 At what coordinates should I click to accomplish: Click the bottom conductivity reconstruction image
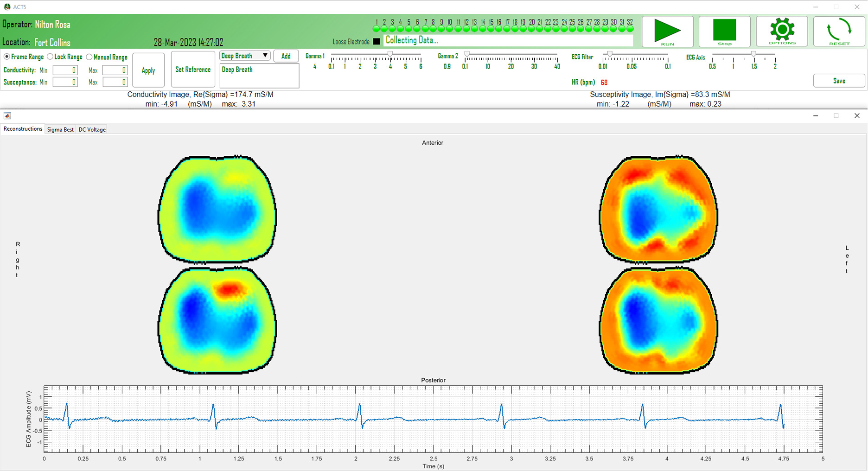click(x=217, y=320)
